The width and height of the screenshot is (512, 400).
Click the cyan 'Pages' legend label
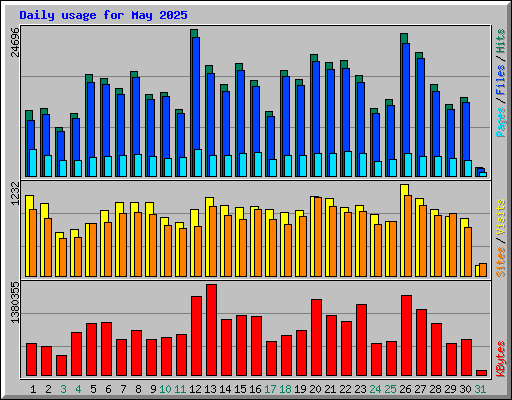pyautogui.click(x=501, y=122)
